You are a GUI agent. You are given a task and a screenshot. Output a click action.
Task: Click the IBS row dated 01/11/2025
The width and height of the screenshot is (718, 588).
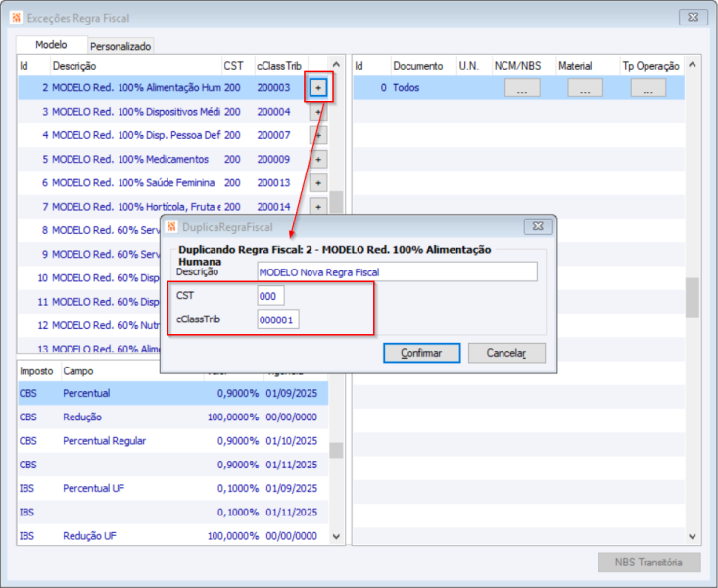[173, 513]
